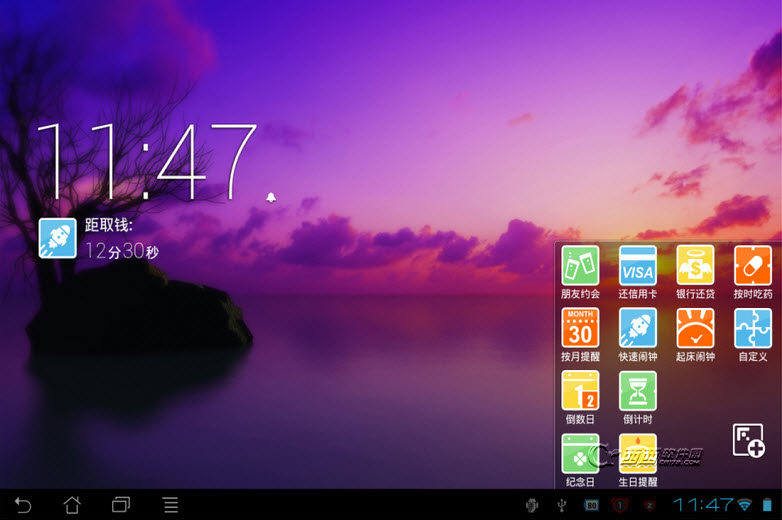This screenshot has width=782, height=520.
Task: Click the status bar clock 11:47
Action: pos(704,505)
